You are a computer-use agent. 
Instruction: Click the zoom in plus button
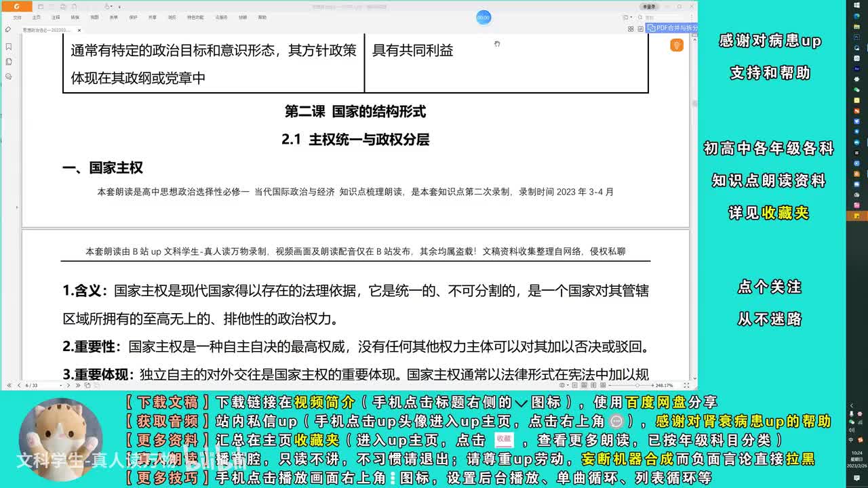point(652,385)
